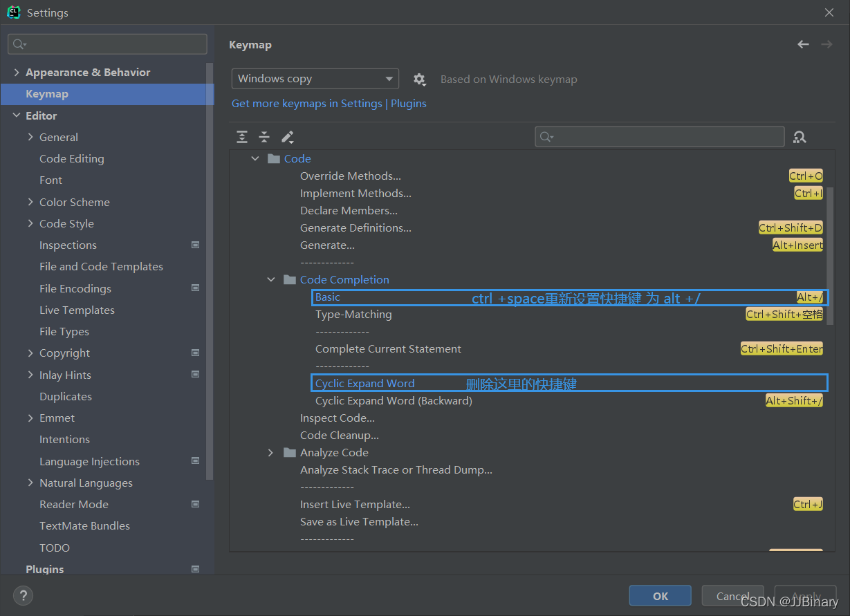Click OK to apply settings

[660, 596]
